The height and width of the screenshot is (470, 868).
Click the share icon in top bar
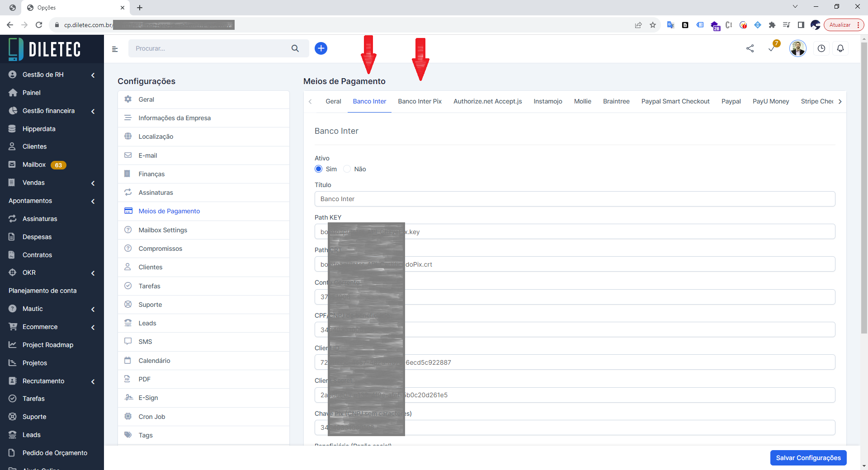click(750, 48)
